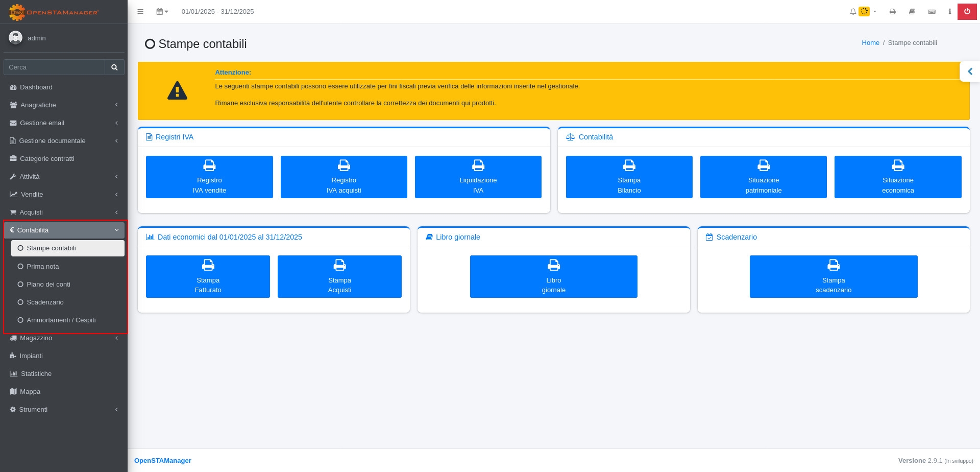
Task: Open the book icon in top bar
Action: pyautogui.click(x=912, y=12)
